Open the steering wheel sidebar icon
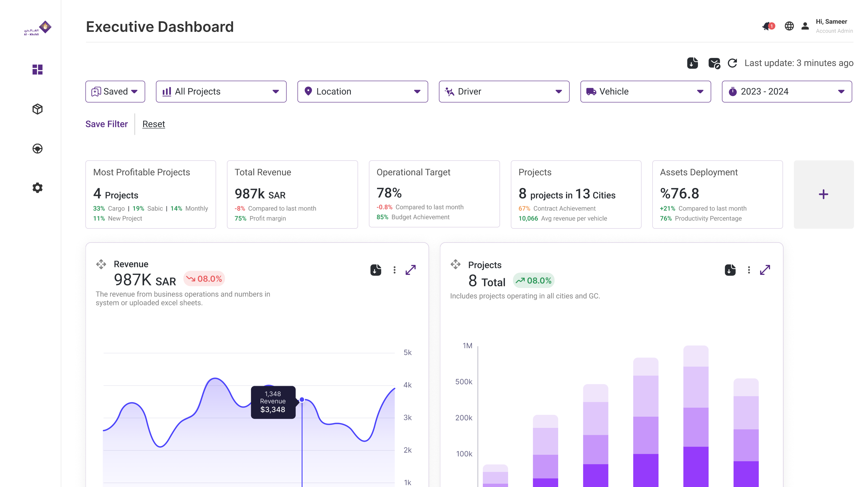The image size is (868, 487). pyautogui.click(x=37, y=148)
